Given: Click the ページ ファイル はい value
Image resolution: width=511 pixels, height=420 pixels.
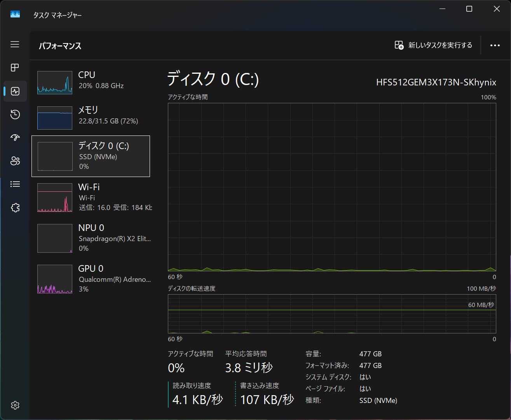Looking at the screenshot, I should pyautogui.click(x=365, y=389).
